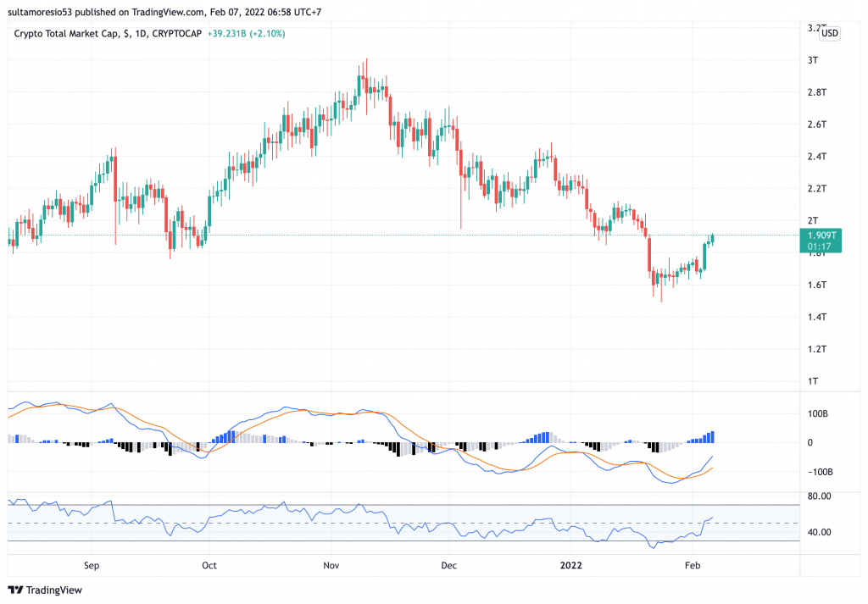
Task: Click the Sep label on time axis
Action: (x=92, y=564)
